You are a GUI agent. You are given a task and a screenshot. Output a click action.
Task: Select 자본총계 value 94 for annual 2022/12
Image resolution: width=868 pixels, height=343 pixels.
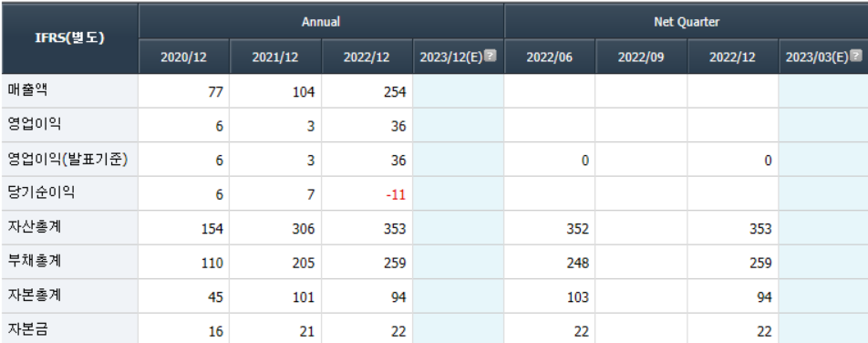click(398, 297)
